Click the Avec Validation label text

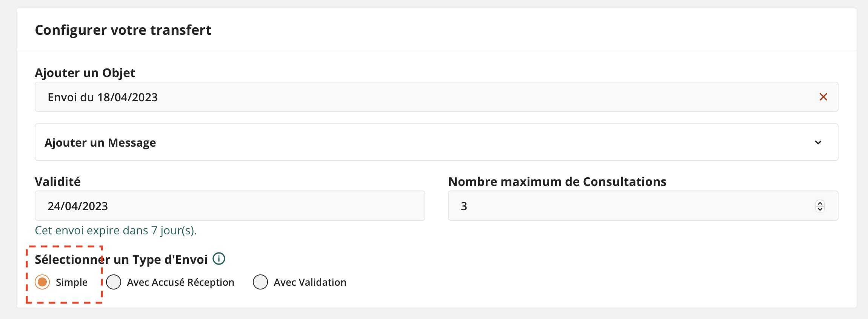coord(310,282)
